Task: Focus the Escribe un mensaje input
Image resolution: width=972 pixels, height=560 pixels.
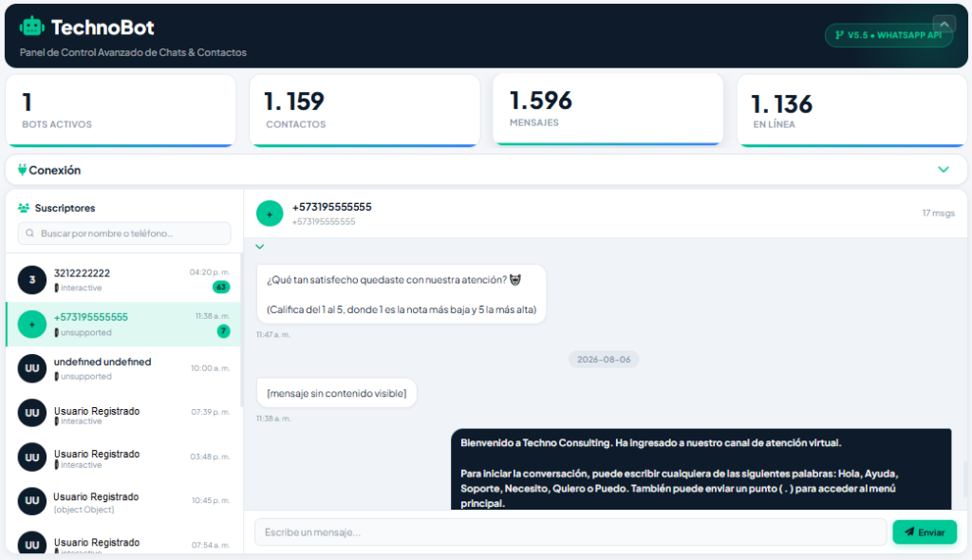Action: pos(570,532)
